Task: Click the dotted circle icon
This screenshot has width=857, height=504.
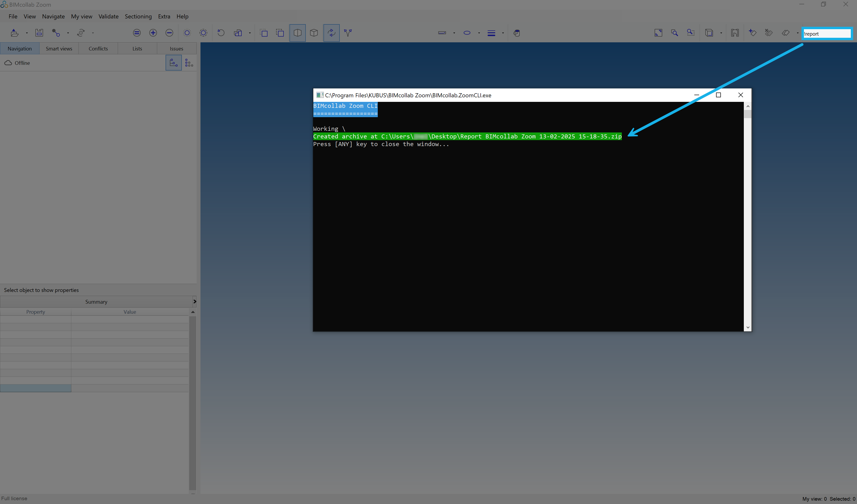Action: pos(187,33)
